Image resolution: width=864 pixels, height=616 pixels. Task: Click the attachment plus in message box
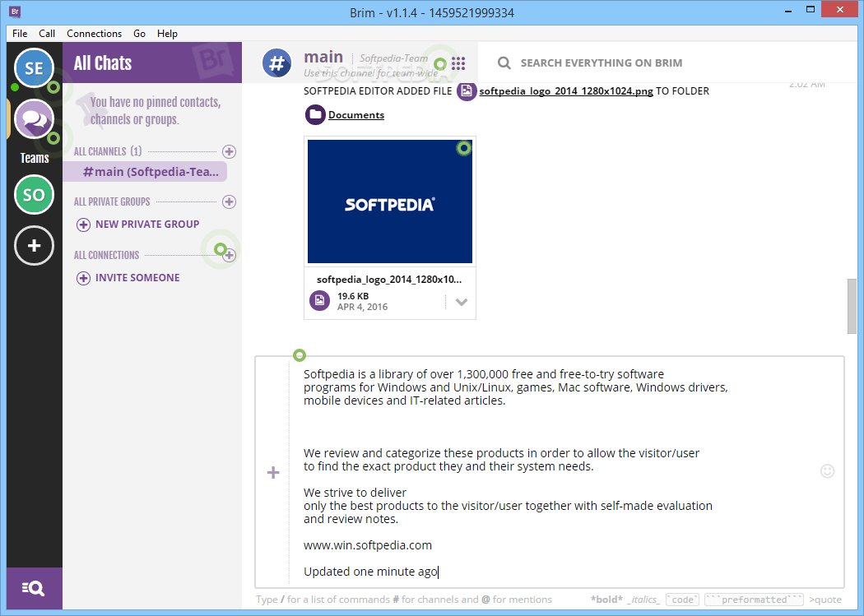(x=273, y=472)
